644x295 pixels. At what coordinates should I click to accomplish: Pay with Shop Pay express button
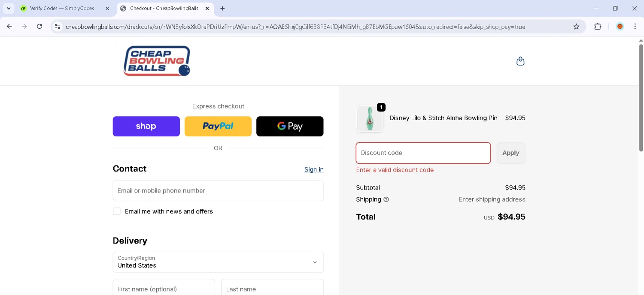coord(146,126)
